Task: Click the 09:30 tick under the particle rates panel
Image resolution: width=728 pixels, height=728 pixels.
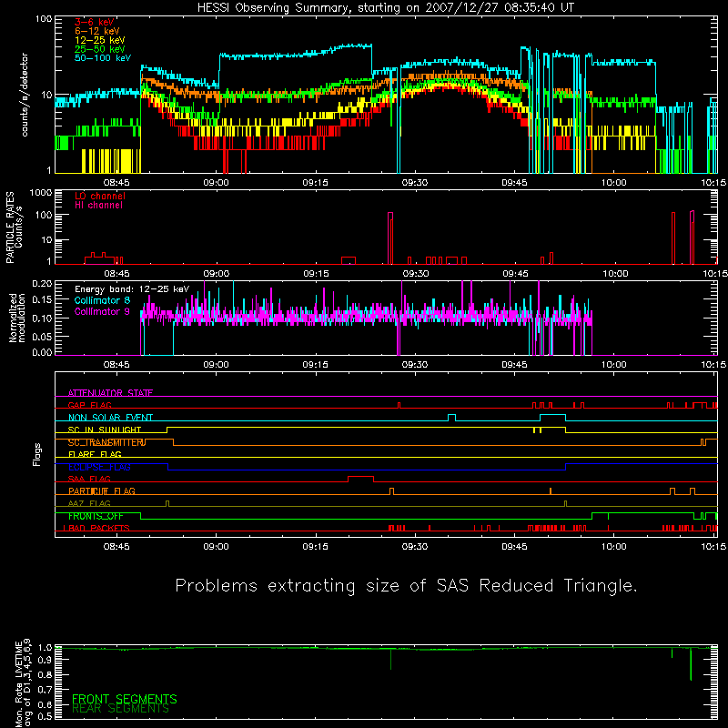Action: [416, 274]
